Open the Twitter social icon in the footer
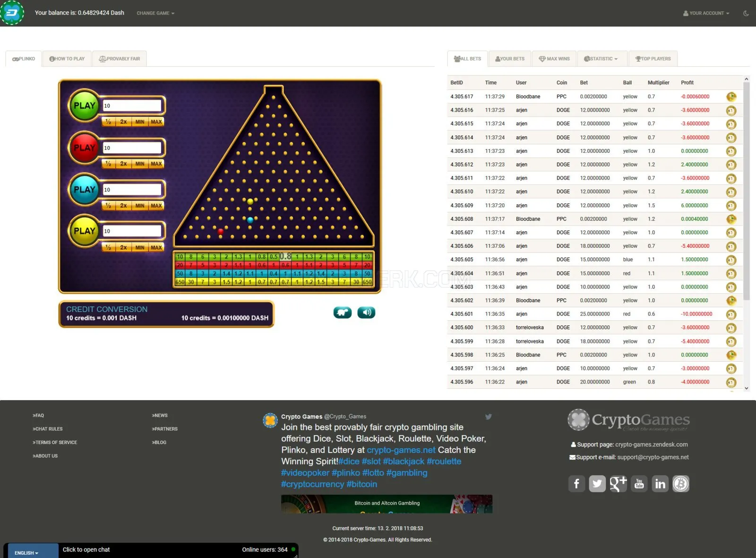The image size is (756, 558). [597, 484]
